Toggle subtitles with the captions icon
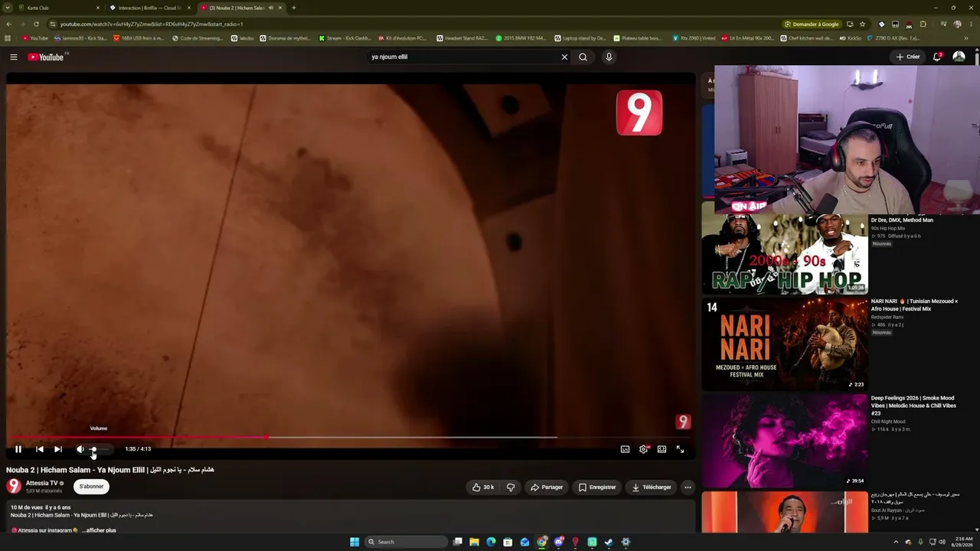Viewport: 980px width, 551px height. (x=625, y=449)
